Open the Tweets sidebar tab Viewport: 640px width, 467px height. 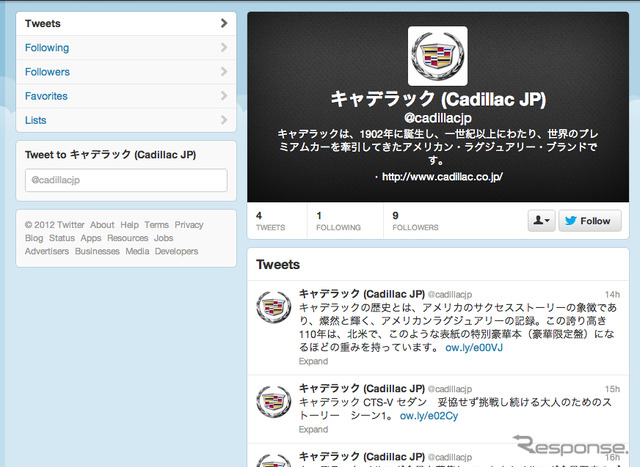[x=126, y=24]
